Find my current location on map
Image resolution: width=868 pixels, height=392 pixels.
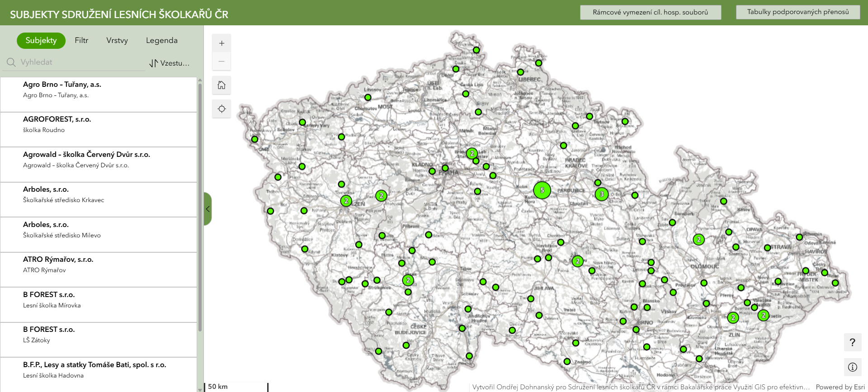click(x=222, y=109)
